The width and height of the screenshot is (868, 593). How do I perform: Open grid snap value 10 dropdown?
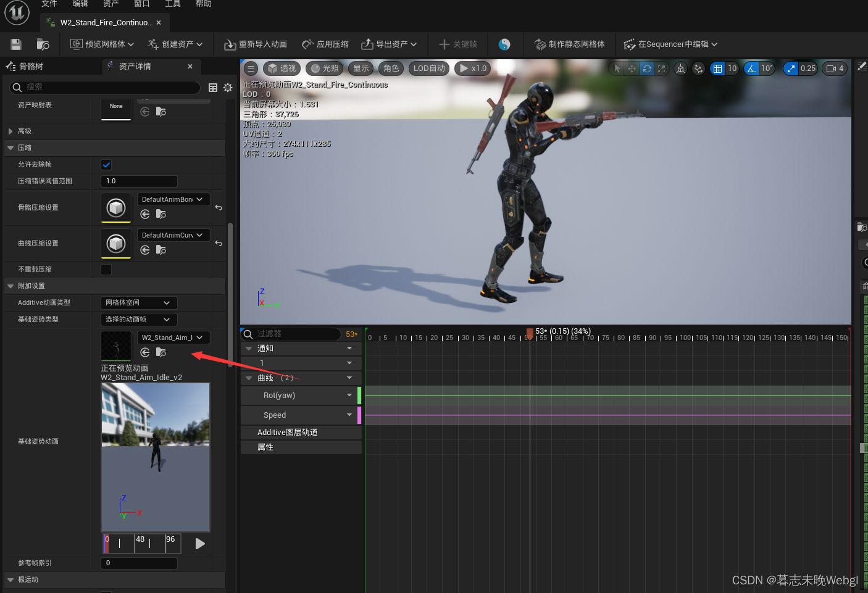pyautogui.click(x=732, y=68)
